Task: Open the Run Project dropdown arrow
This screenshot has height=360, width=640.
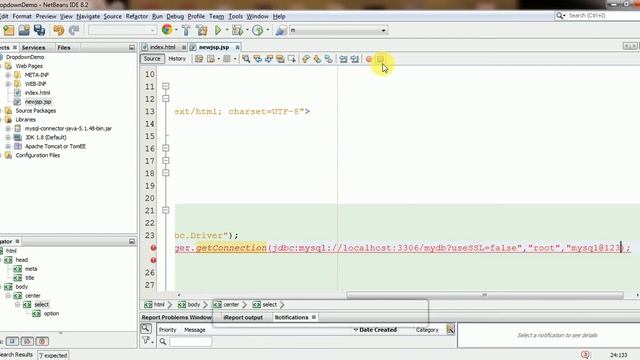Action: point(227,30)
